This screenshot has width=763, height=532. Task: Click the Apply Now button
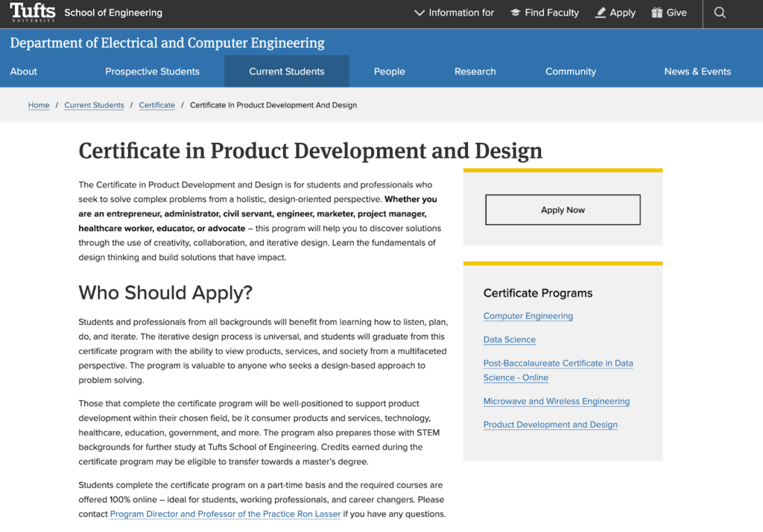point(563,210)
